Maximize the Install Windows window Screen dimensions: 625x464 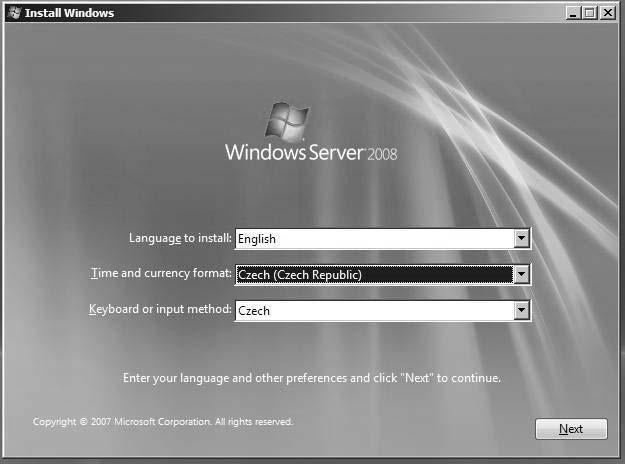590,13
